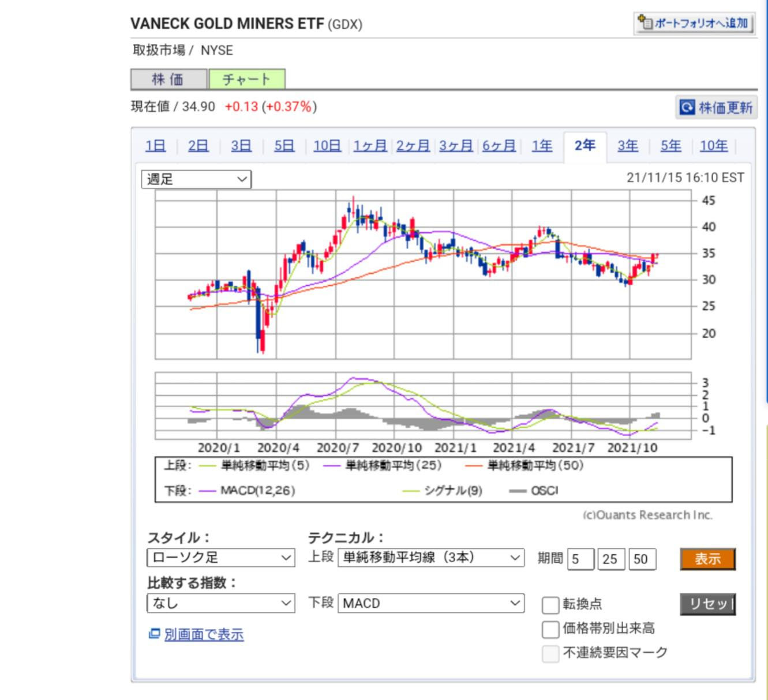Image resolution: width=768 pixels, height=700 pixels.
Task: Click the 取扱市場 / NYSE market text
Action: coord(183,50)
